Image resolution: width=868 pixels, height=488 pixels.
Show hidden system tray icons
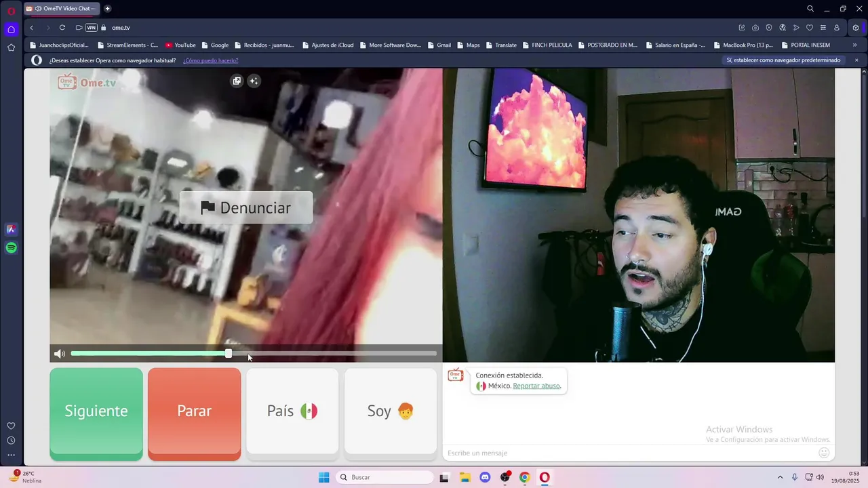click(x=780, y=477)
